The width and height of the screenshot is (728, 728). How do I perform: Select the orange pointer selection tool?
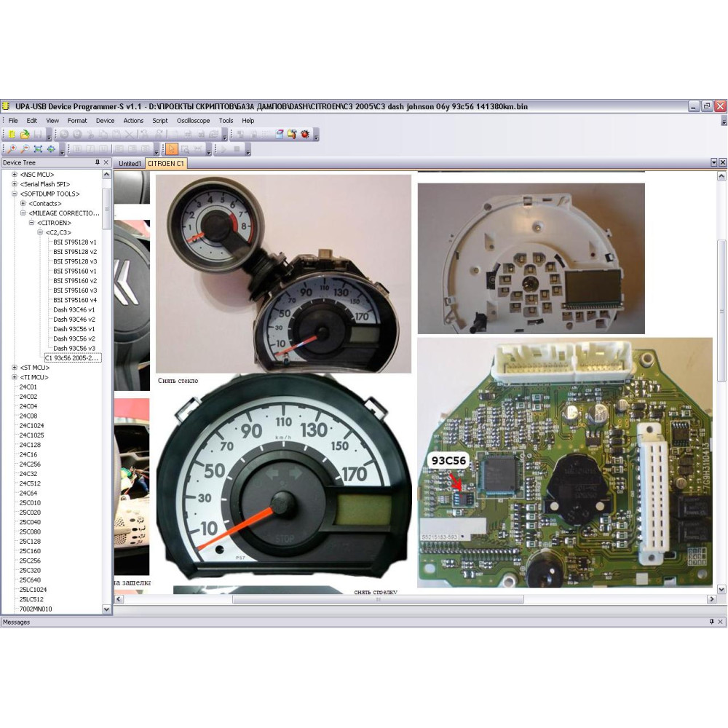tap(172, 149)
